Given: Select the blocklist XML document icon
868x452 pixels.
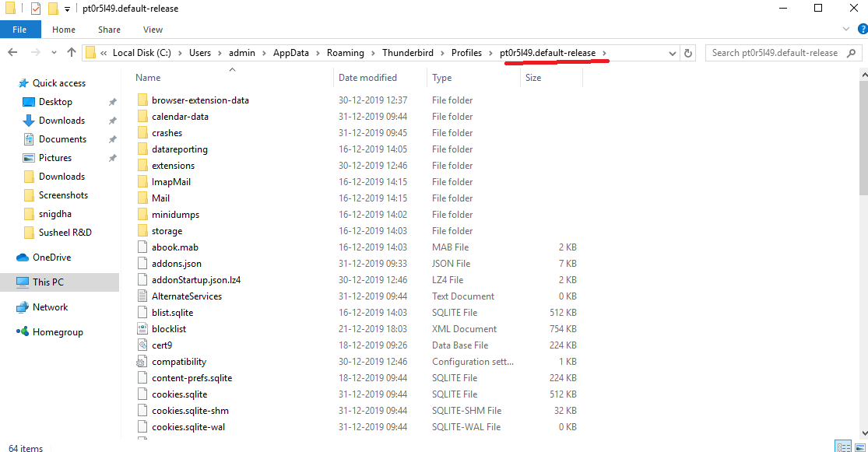Looking at the screenshot, I should pyautogui.click(x=142, y=328).
